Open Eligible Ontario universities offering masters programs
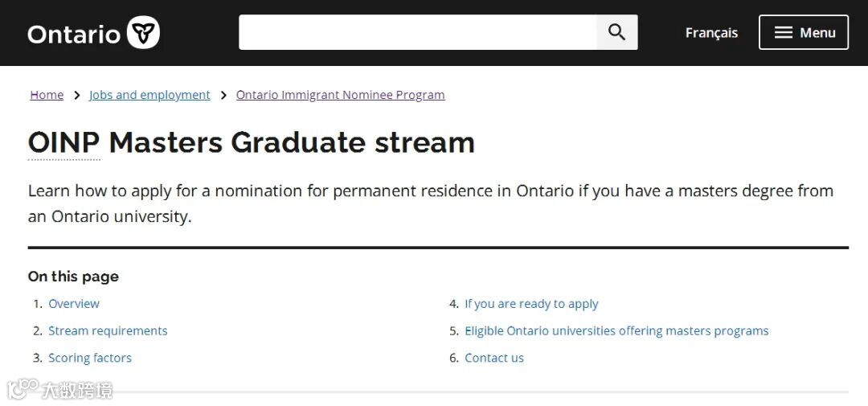Image resolution: width=868 pixels, height=406 pixels. tap(616, 331)
